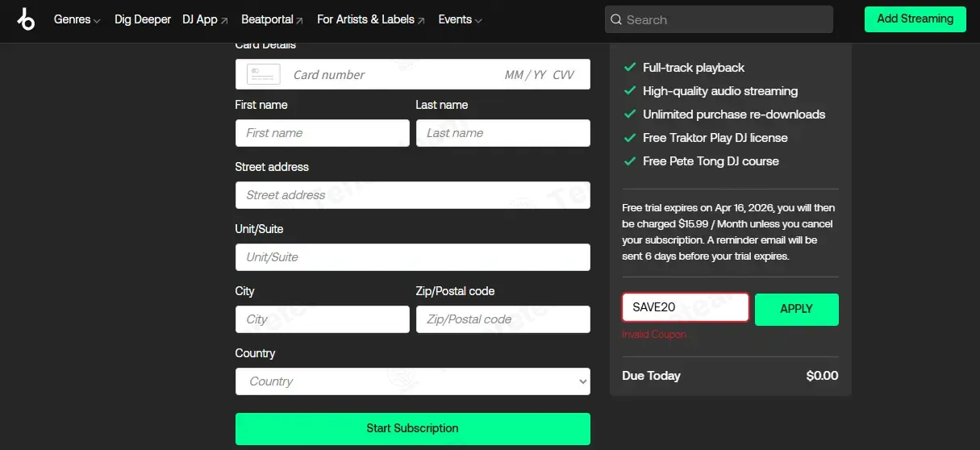Go to Beatportal in the top navigation
Image resolution: width=980 pixels, height=450 pixels.
coord(272,19)
